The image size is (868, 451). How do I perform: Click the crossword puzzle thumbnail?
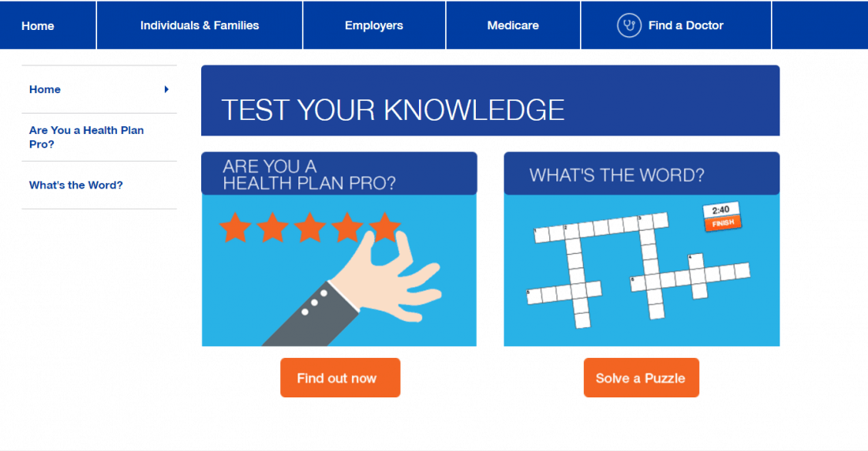point(637,268)
